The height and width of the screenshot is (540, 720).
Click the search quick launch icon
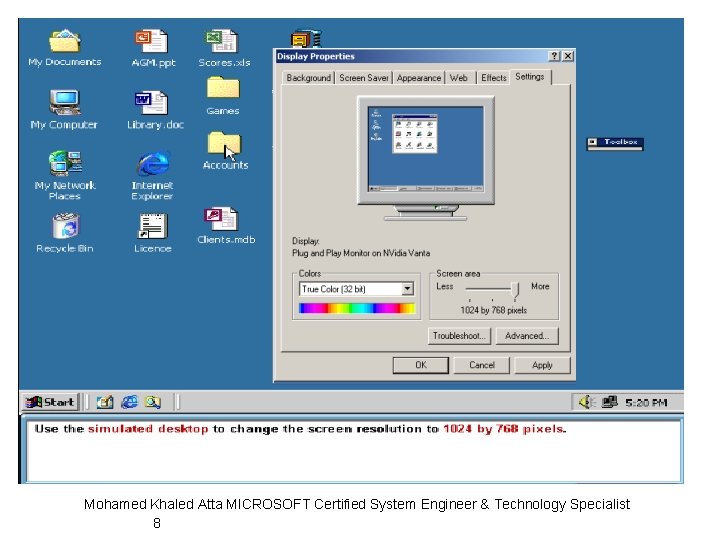(x=153, y=402)
